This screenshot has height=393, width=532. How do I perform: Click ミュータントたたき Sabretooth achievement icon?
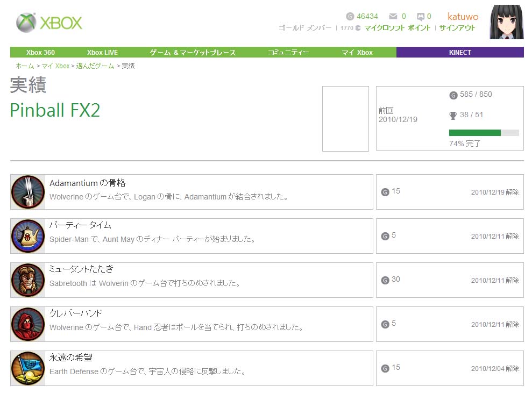pyautogui.click(x=28, y=280)
